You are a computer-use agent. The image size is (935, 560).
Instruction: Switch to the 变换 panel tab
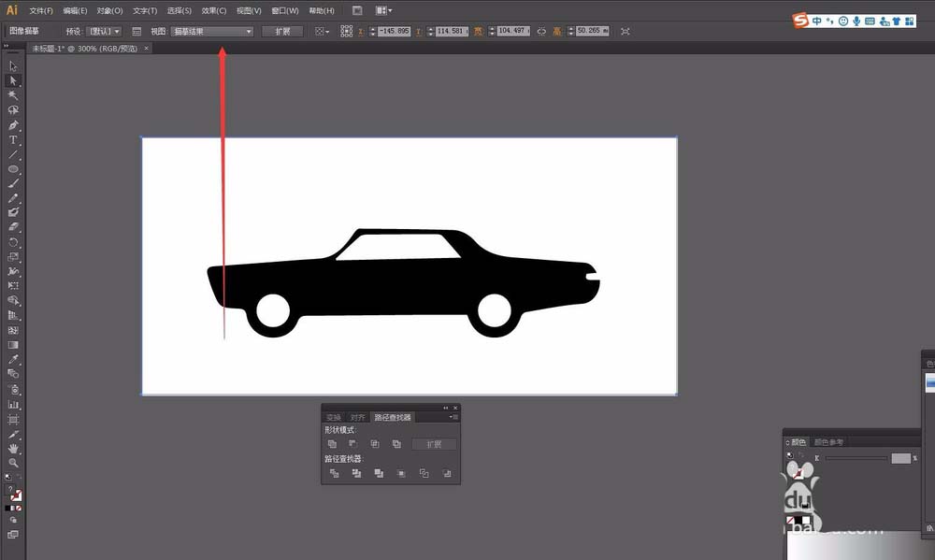pyautogui.click(x=334, y=418)
